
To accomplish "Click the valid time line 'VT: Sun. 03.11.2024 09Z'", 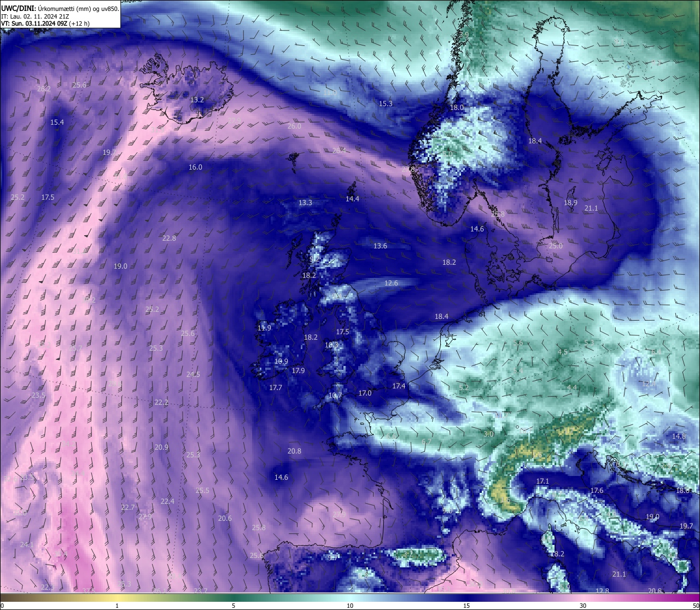I will coord(35,24).
